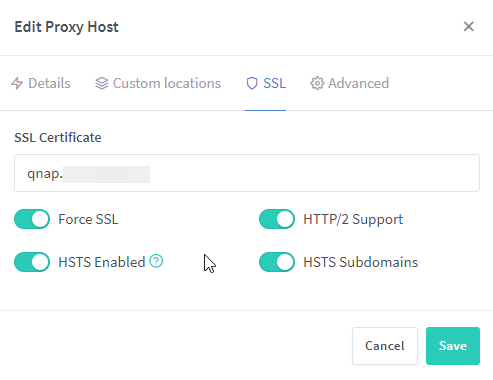The height and width of the screenshot is (380, 493).
Task: Click the layers icon for Custom locations
Action: click(x=102, y=83)
